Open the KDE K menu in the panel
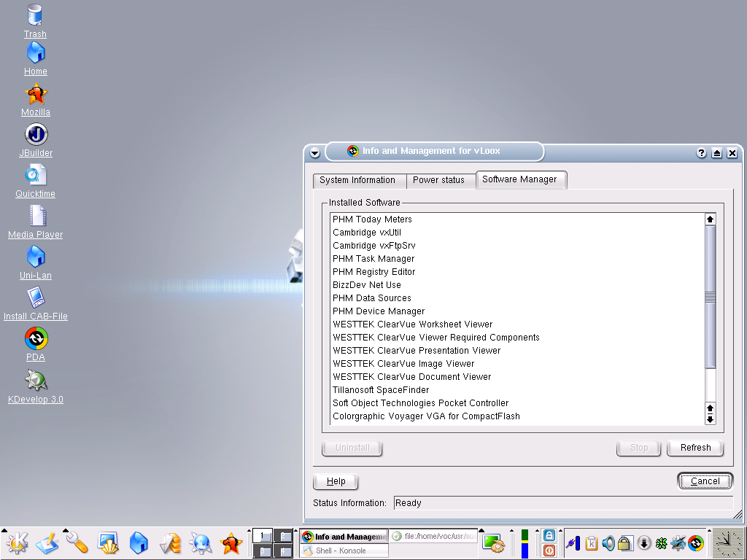The width and height of the screenshot is (747, 560). point(18,543)
